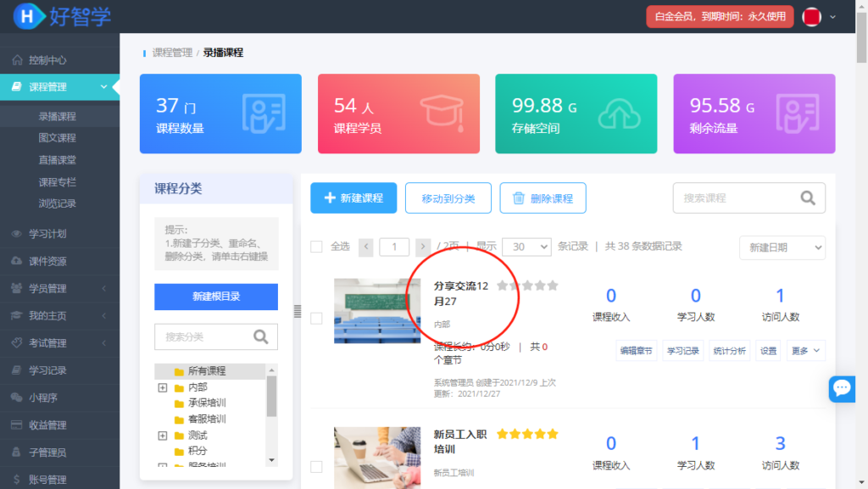Check the box for 分享交流12月27 course
The image size is (868, 489).
(x=316, y=318)
